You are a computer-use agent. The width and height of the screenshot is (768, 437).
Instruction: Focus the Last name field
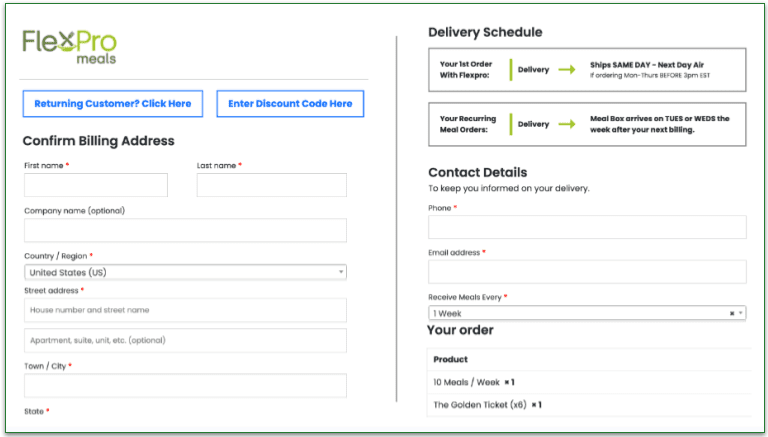coord(272,185)
